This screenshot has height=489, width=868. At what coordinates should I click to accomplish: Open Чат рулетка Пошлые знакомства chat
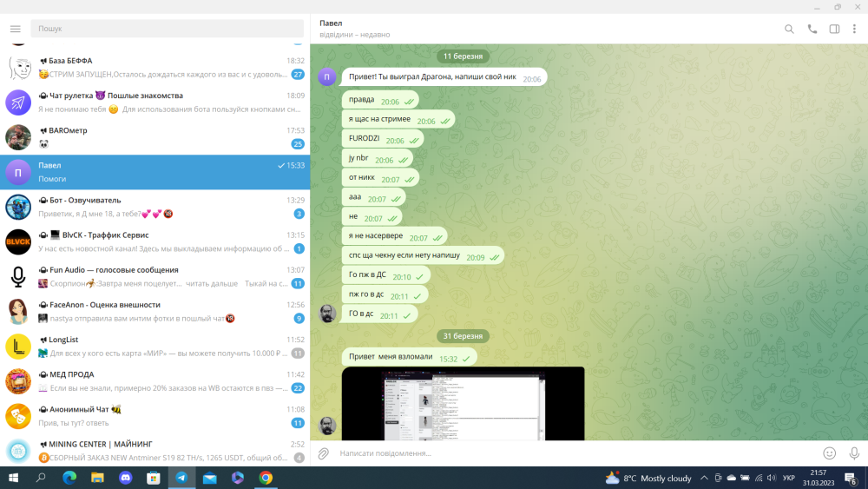pyautogui.click(x=155, y=102)
